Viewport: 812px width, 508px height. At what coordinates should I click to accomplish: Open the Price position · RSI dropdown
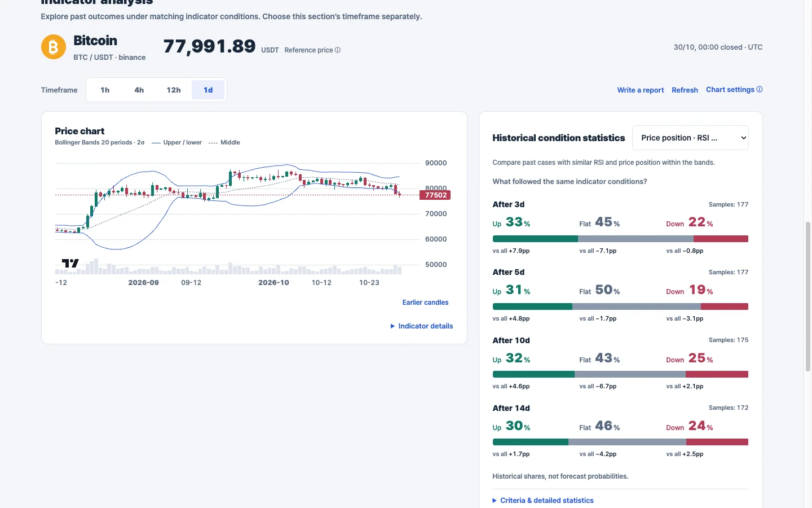[690, 138]
